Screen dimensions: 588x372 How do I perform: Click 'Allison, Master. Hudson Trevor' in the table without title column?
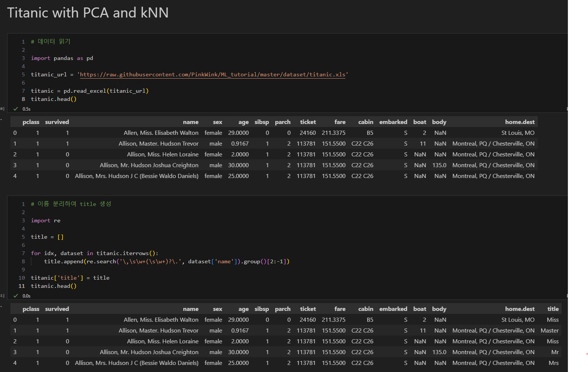click(x=159, y=144)
